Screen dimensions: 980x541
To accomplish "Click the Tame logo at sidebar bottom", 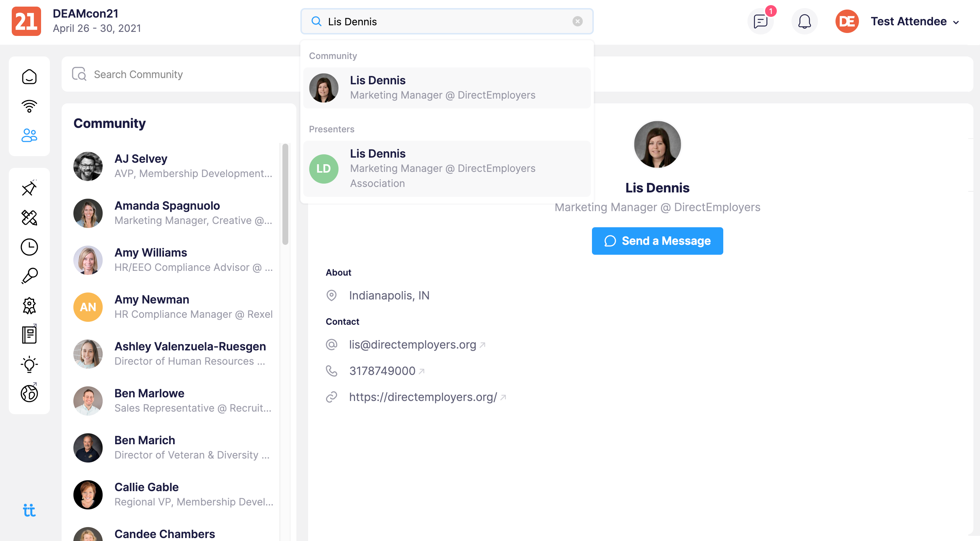I will tap(29, 510).
